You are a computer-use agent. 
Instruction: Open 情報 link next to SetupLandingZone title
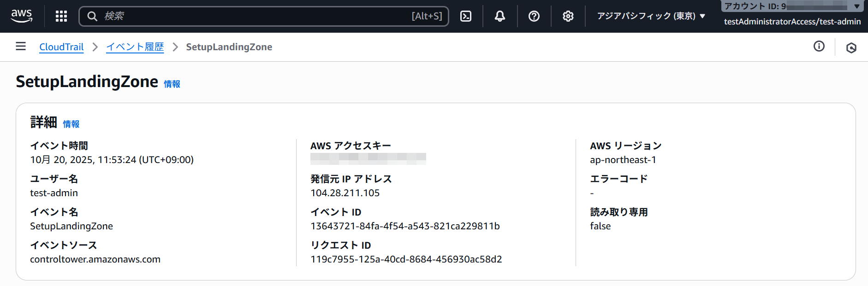point(172,84)
